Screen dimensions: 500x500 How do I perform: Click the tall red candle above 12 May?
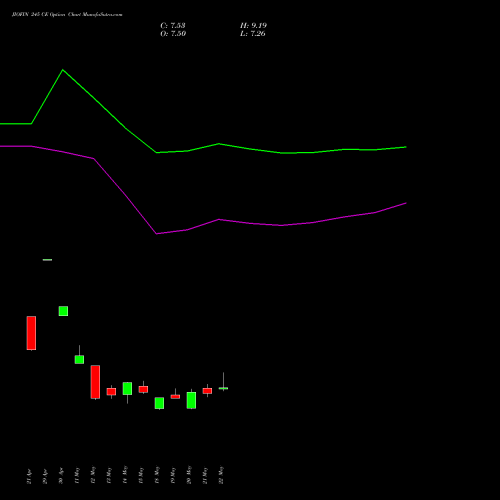[95, 382]
